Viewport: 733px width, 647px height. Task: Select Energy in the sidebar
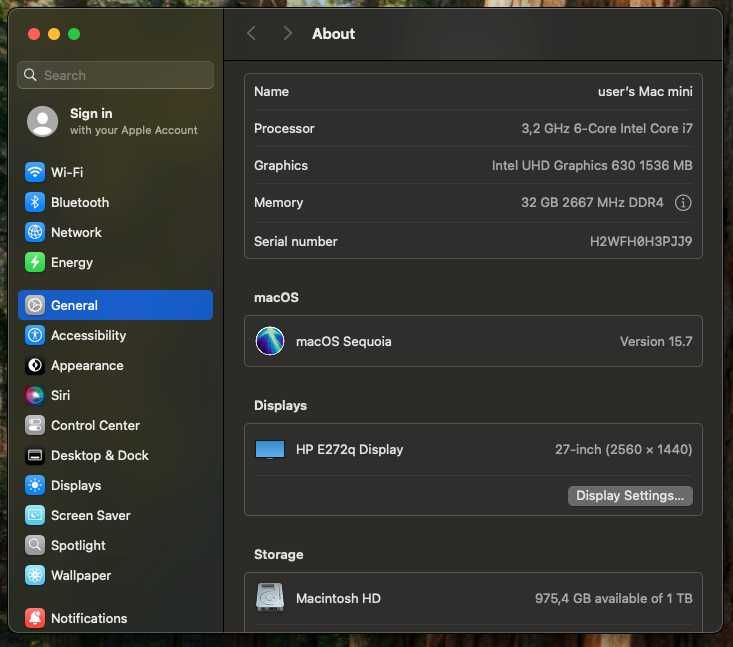tap(116, 262)
